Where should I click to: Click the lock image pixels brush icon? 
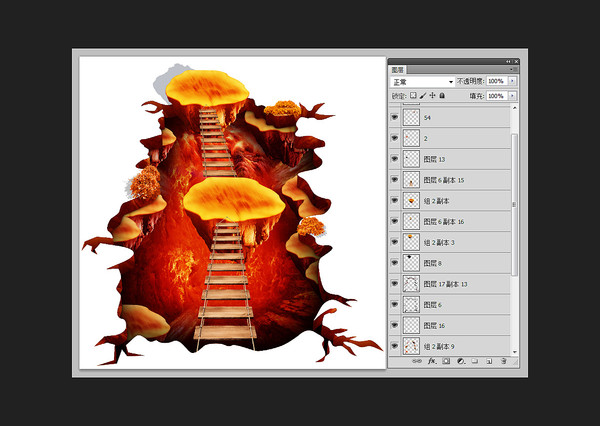(x=423, y=96)
